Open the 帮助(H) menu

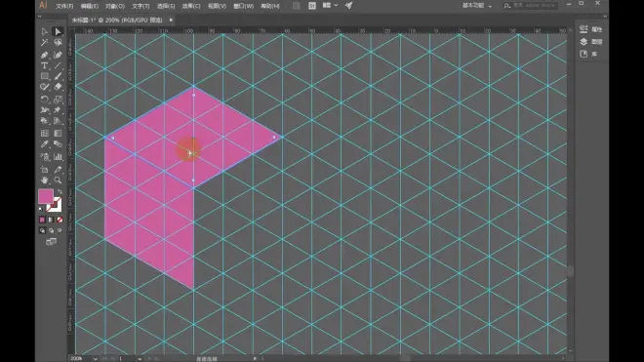point(270,6)
